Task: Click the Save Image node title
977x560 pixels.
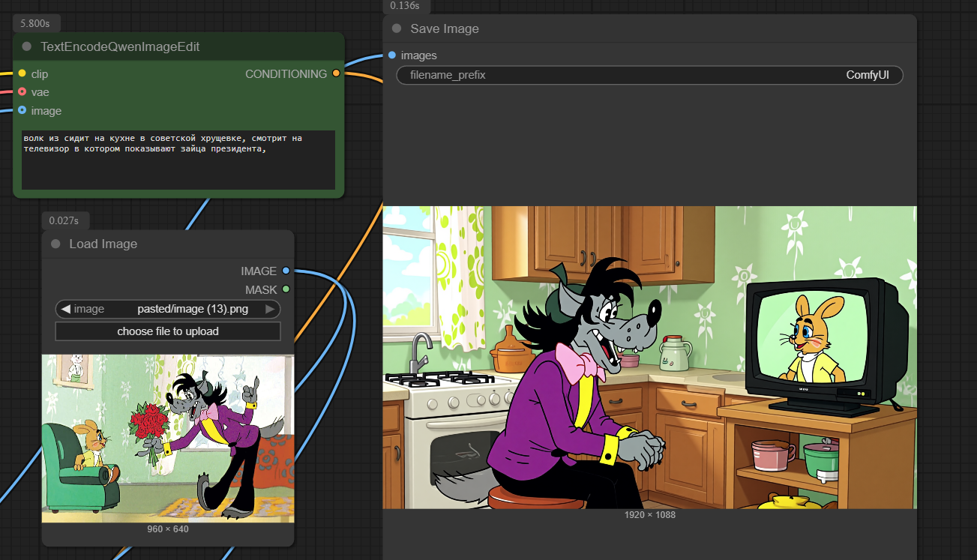Action: [445, 29]
